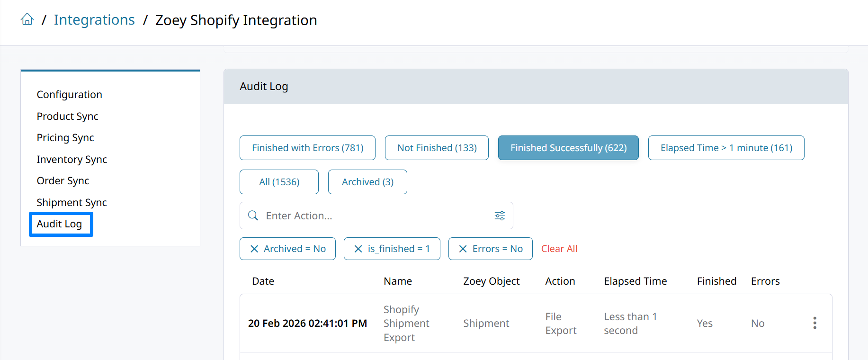868x360 pixels.
Task: Click the Finished value Yes
Action: pyautogui.click(x=705, y=323)
